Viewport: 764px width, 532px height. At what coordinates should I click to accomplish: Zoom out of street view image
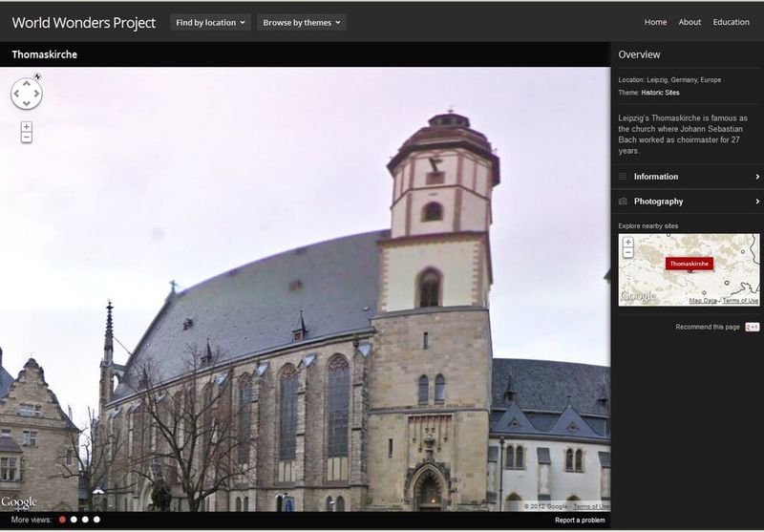(x=27, y=138)
